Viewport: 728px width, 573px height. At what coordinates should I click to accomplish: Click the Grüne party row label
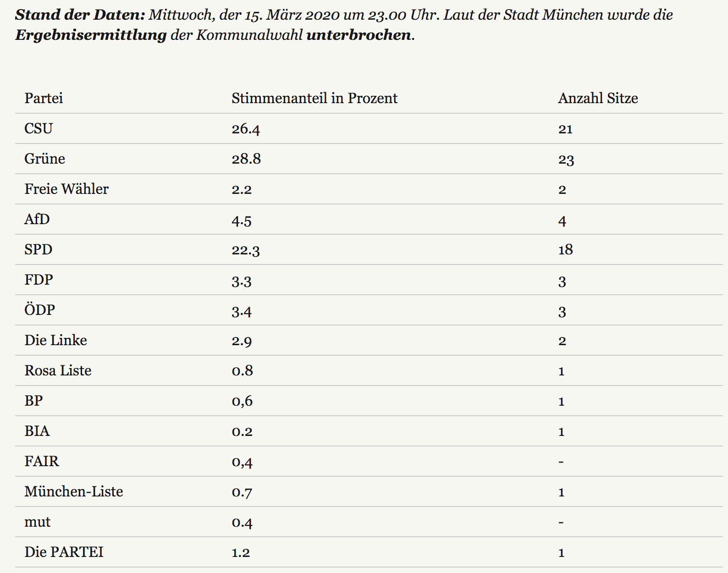tap(44, 159)
